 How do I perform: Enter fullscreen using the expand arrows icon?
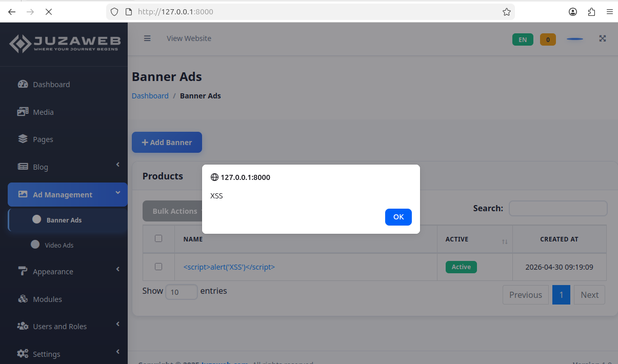coord(603,38)
